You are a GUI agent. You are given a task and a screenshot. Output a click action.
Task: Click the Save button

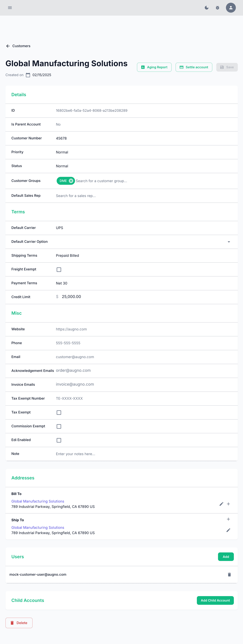click(227, 67)
